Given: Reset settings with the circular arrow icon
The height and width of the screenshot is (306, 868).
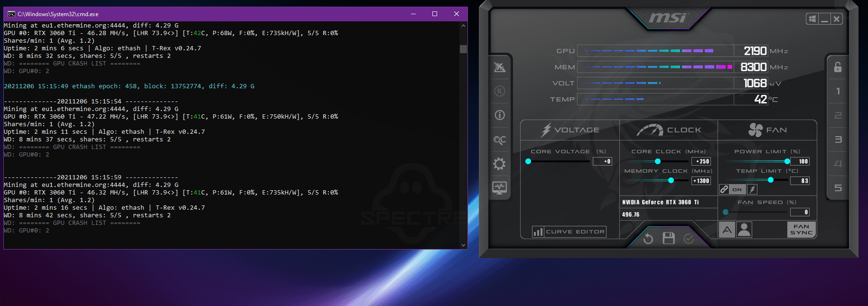Looking at the screenshot, I should click(x=648, y=239).
